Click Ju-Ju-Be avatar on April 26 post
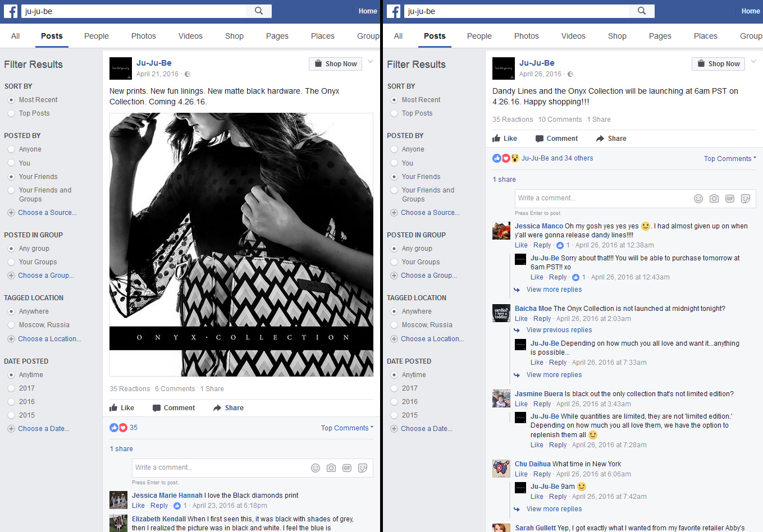 click(504, 68)
